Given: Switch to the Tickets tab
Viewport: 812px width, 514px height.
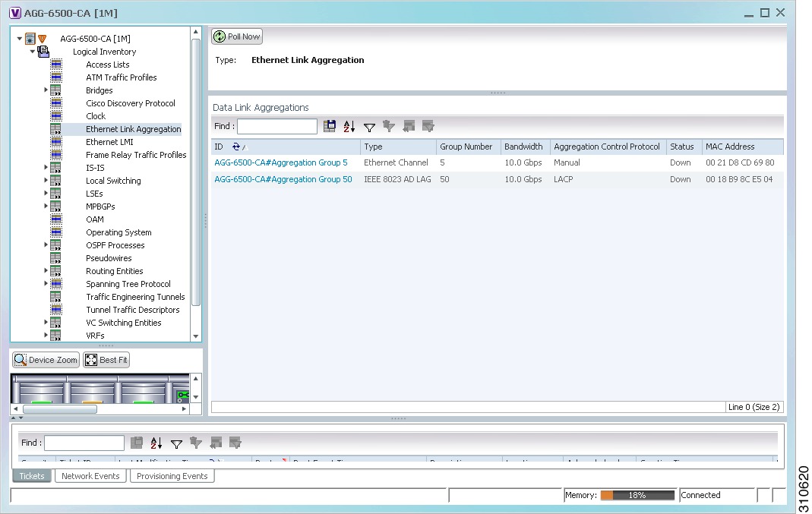Looking at the screenshot, I should [x=32, y=476].
